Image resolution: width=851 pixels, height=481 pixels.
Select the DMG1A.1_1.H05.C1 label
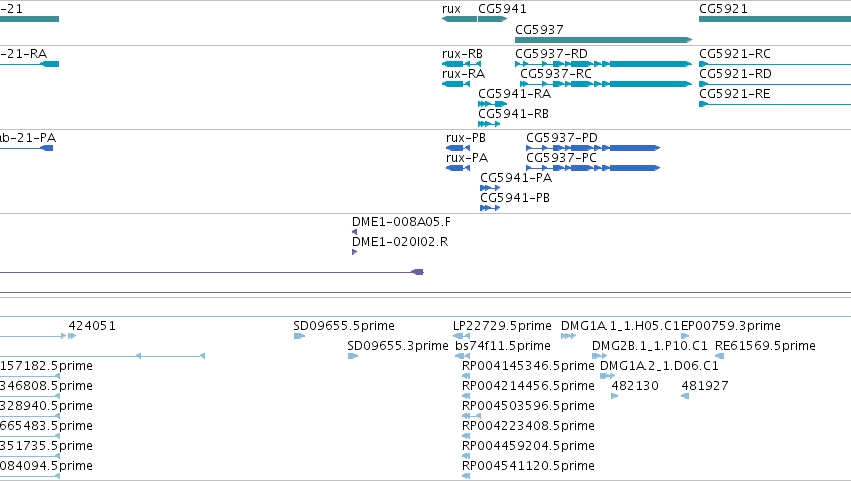(x=620, y=326)
